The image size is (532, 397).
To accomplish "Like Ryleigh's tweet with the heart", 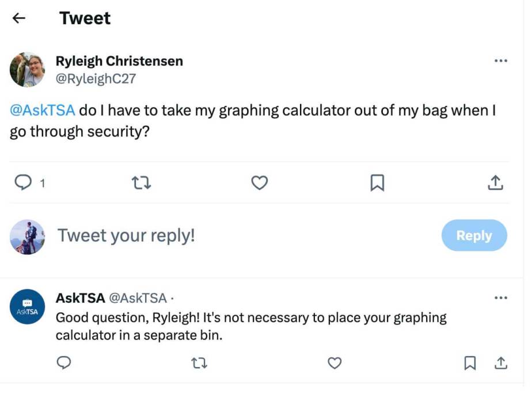I will point(260,183).
